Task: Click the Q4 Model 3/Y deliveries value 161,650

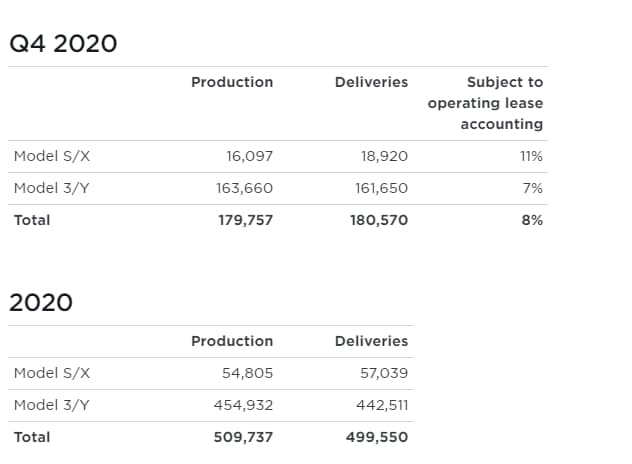Action: pos(382,188)
